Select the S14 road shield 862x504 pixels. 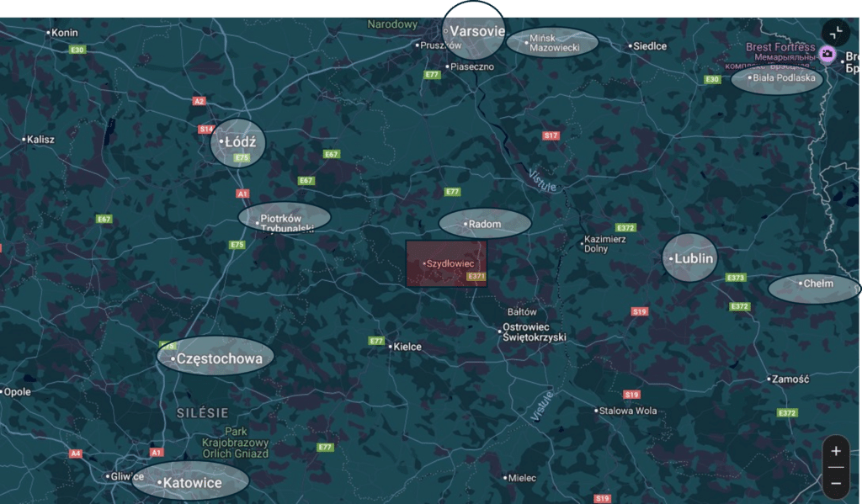[206, 129]
